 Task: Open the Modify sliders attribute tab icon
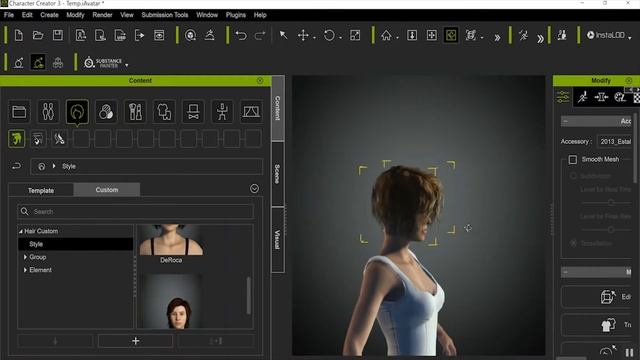click(563, 97)
